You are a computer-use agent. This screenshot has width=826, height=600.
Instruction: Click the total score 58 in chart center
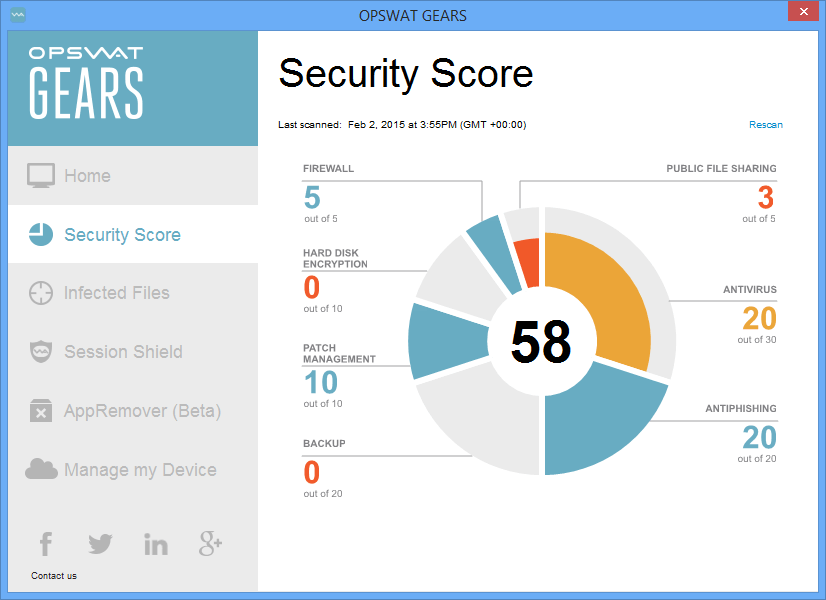pos(541,342)
